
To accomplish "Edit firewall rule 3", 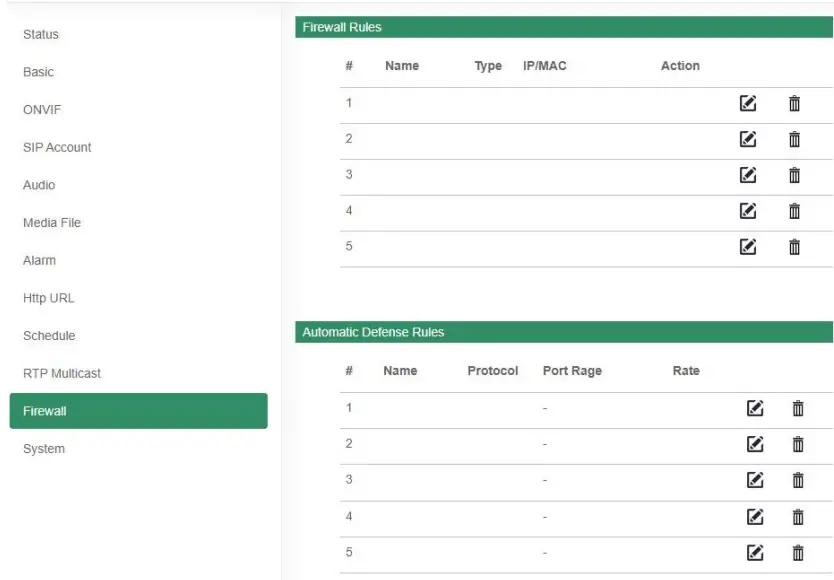I will click(747, 175).
